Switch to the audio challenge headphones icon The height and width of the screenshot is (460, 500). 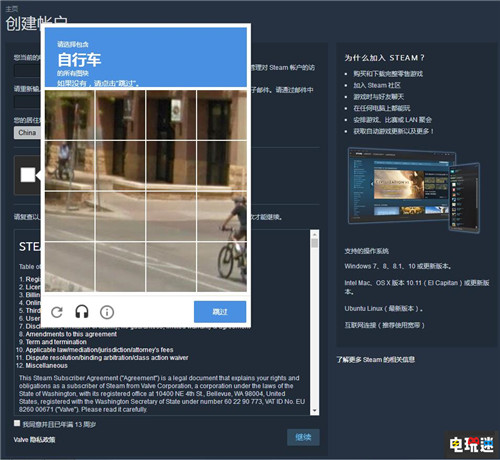[x=82, y=312]
